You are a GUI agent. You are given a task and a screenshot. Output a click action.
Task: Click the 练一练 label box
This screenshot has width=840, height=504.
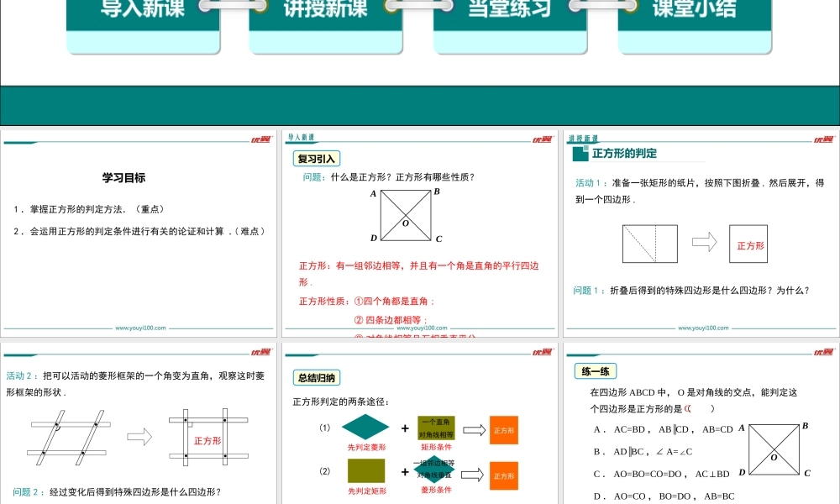click(596, 370)
